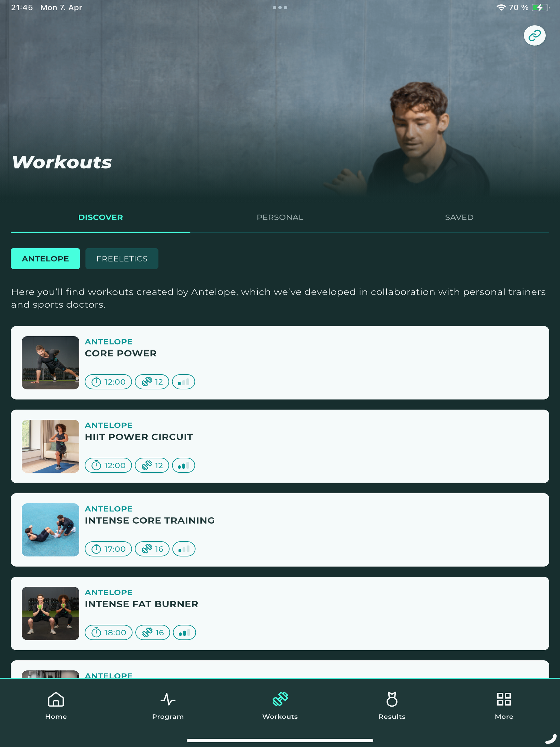The image size is (560, 747).
Task: Open the More grid icon
Action: pos(504,699)
